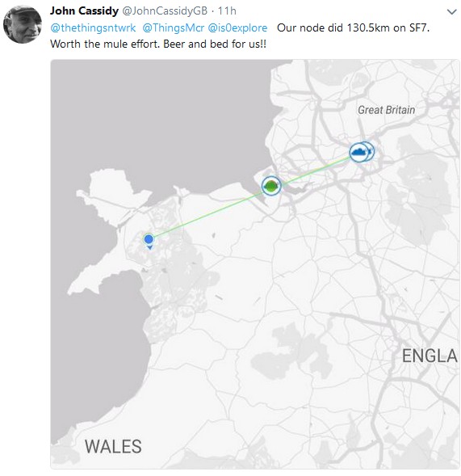Click the partially hidden rear cloud gateway icon
This screenshot has width=461, height=476.
point(371,151)
